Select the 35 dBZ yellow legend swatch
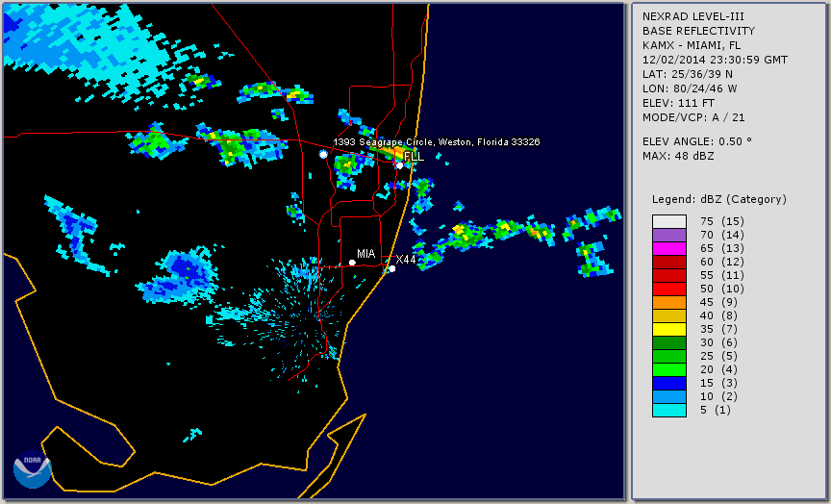 tap(669, 330)
